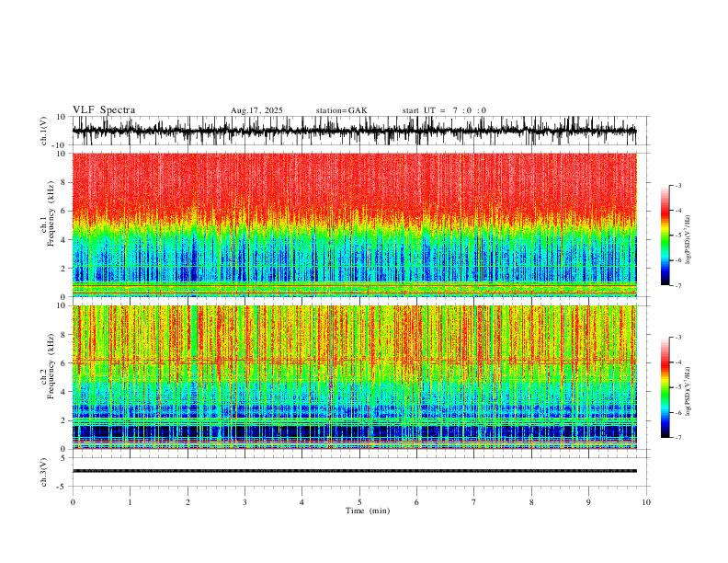Click the "-3" tick on ch.2 color bar
This screenshot has width=728, height=563.
pyautogui.click(x=678, y=338)
